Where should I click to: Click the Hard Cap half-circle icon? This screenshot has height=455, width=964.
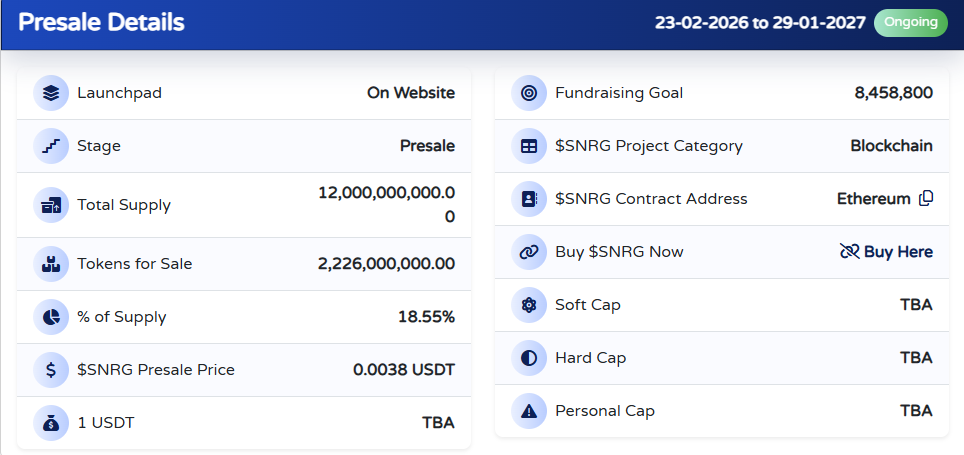(x=529, y=358)
